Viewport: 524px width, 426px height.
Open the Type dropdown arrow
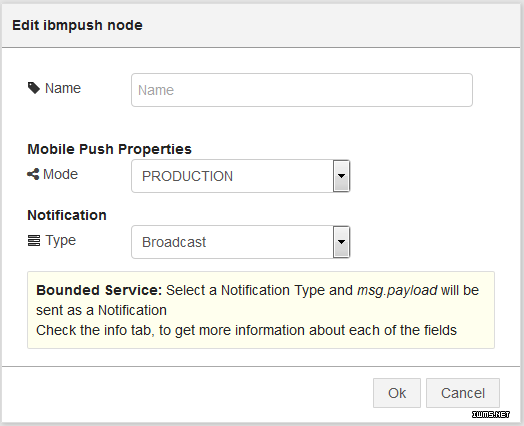341,242
